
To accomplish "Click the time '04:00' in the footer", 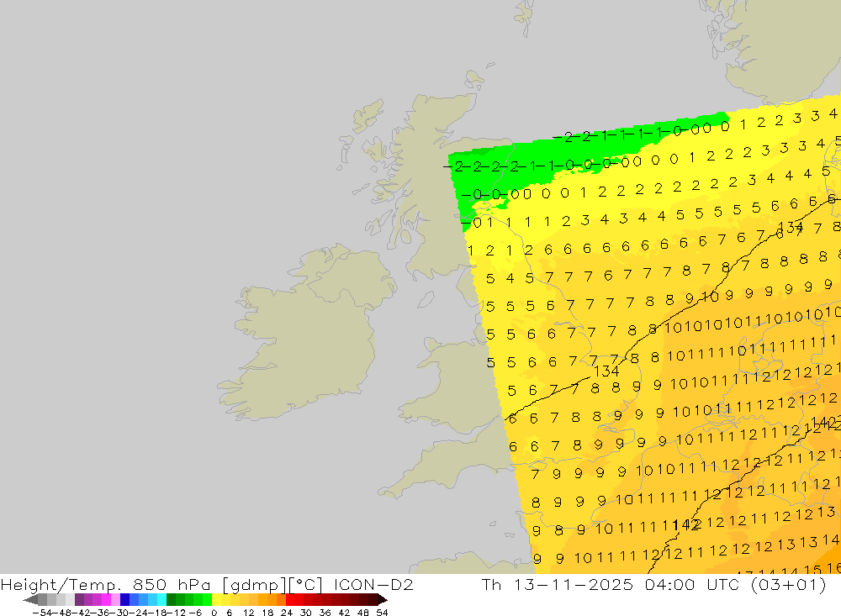I will [670, 584].
